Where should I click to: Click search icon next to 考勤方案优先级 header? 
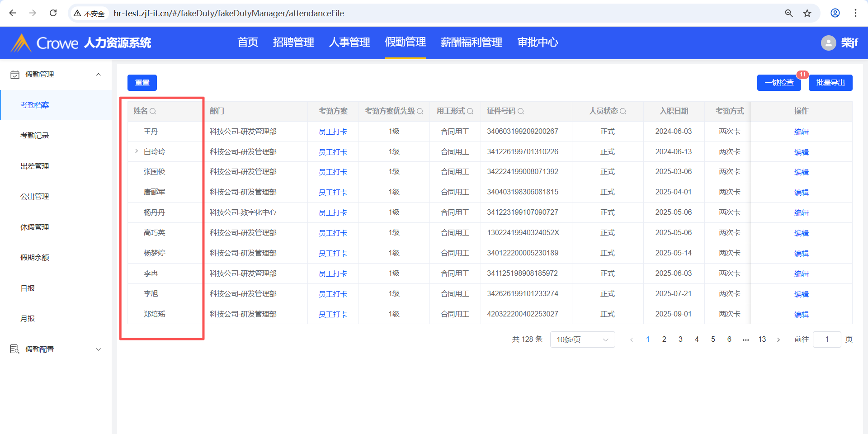pyautogui.click(x=420, y=111)
